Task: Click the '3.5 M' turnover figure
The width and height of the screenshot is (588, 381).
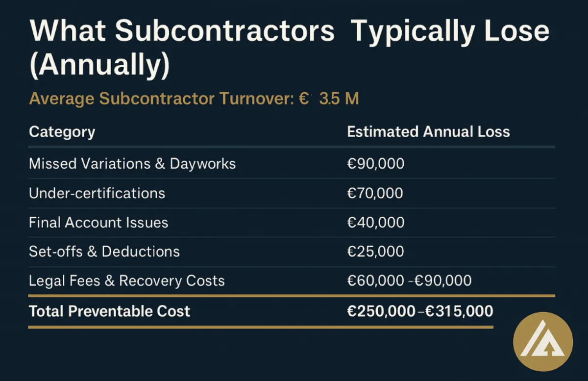Action: [x=339, y=99]
